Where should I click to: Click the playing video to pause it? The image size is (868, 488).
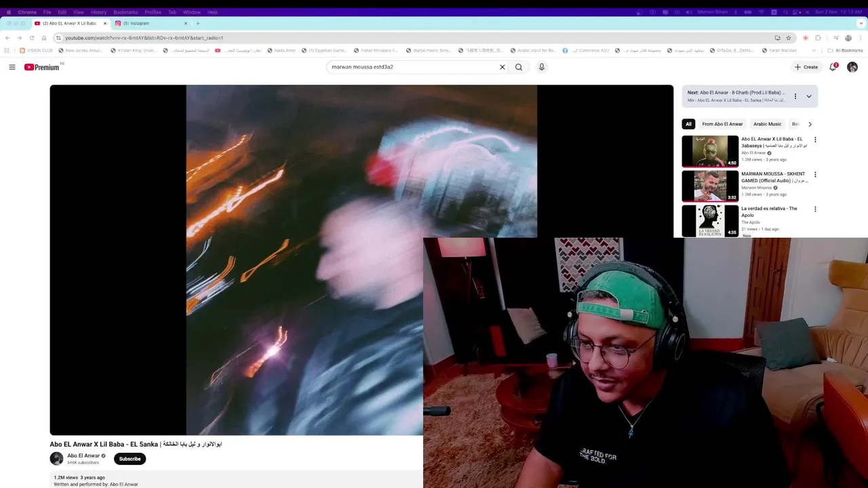click(x=361, y=260)
